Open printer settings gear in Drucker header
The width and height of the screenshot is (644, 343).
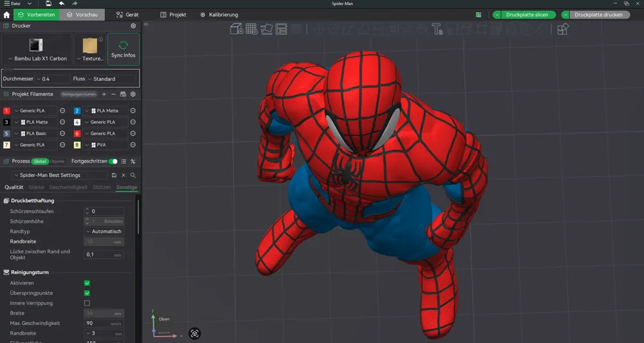click(x=133, y=26)
